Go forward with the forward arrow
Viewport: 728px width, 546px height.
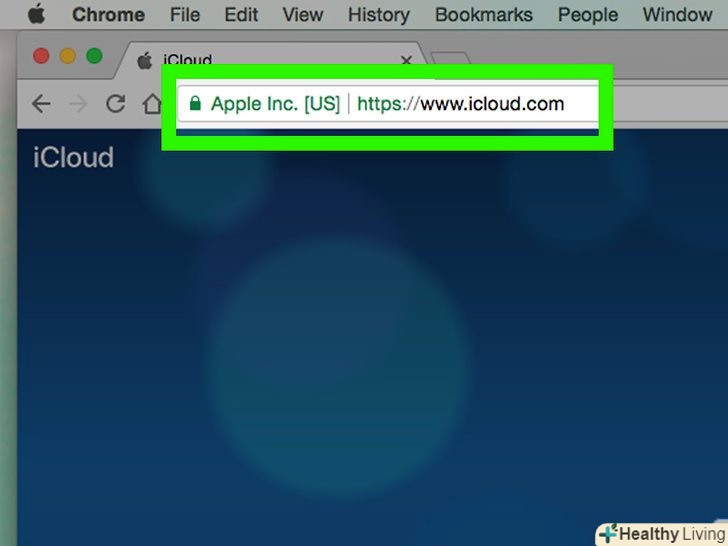click(78, 104)
